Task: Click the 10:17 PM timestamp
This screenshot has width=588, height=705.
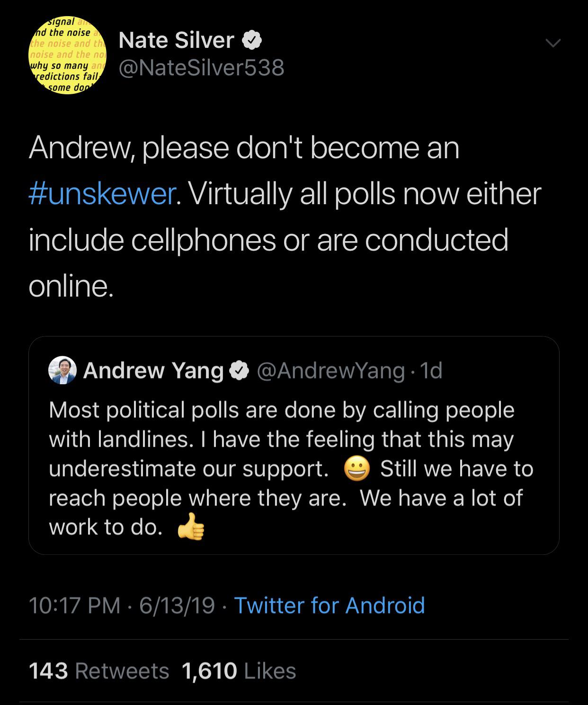Action: point(74,606)
